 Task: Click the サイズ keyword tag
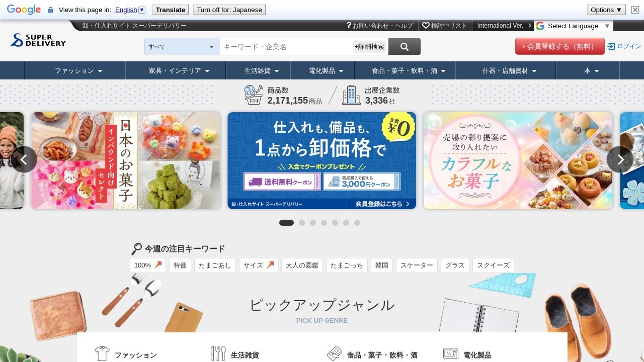click(x=259, y=265)
